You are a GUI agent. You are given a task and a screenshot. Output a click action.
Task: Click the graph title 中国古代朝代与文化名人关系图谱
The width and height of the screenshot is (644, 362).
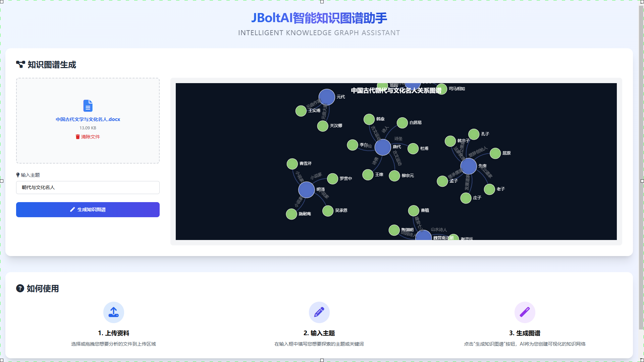click(x=396, y=90)
